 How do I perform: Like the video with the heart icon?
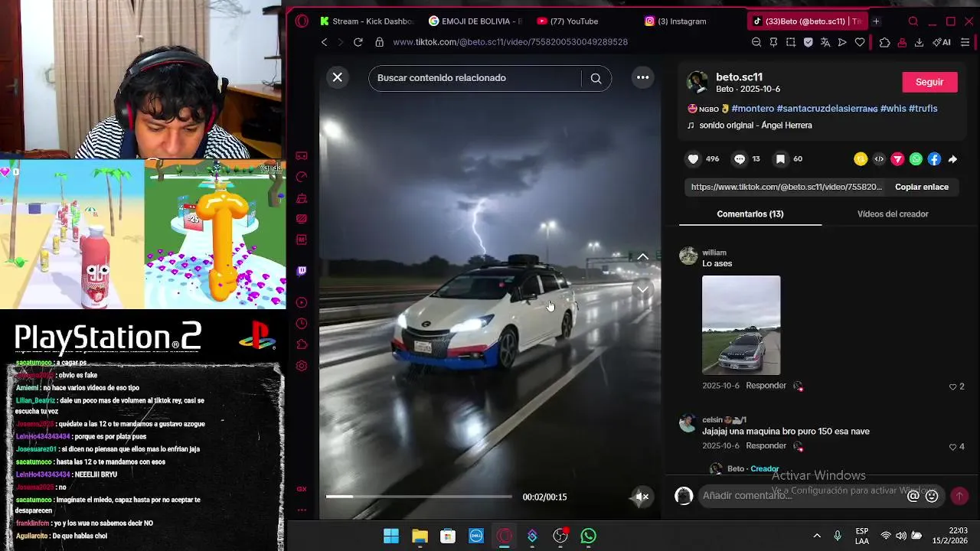coord(693,159)
